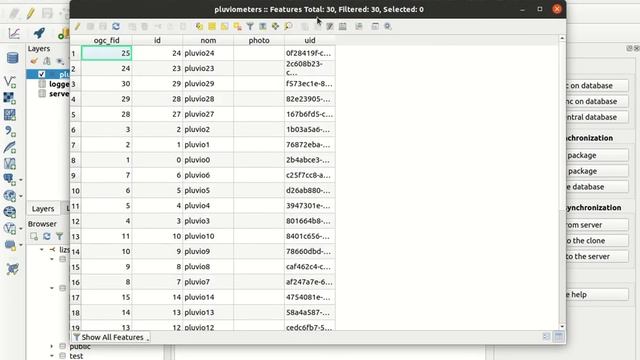The image size is (640, 360).
Task: Click the magnifier actions icon in table toolbar
Action: (x=388, y=27)
